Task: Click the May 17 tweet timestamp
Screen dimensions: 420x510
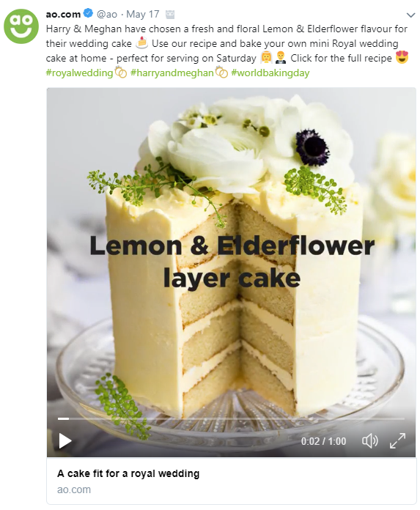Action: click(x=142, y=15)
